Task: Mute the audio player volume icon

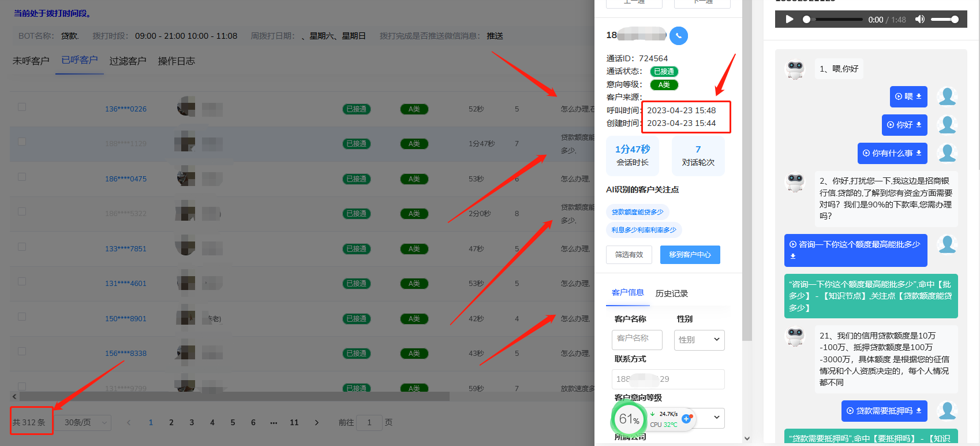Action: coord(919,19)
